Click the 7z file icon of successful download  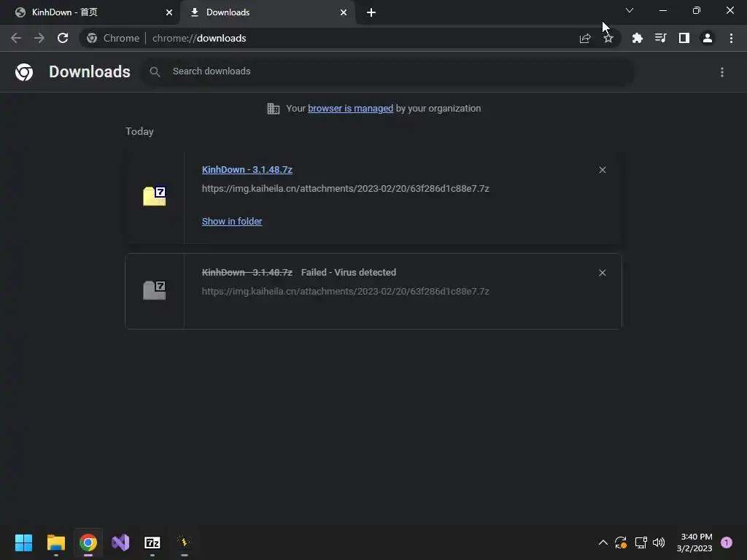coord(155,196)
